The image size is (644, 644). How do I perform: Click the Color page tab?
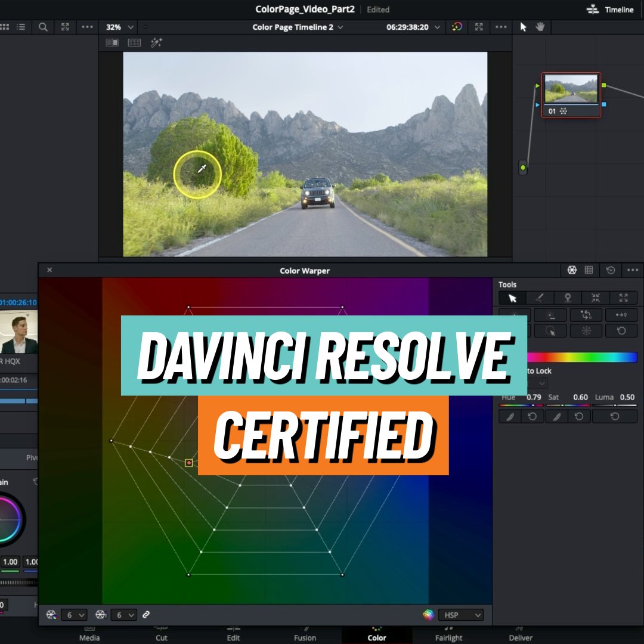tap(377, 634)
